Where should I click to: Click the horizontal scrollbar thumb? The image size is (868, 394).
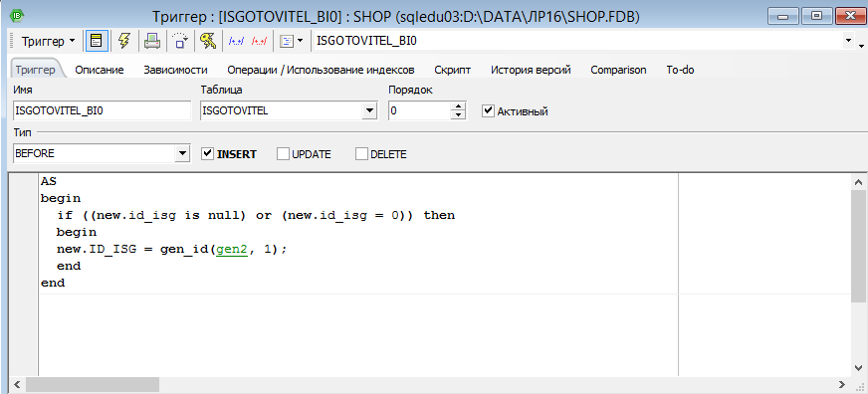(x=93, y=384)
